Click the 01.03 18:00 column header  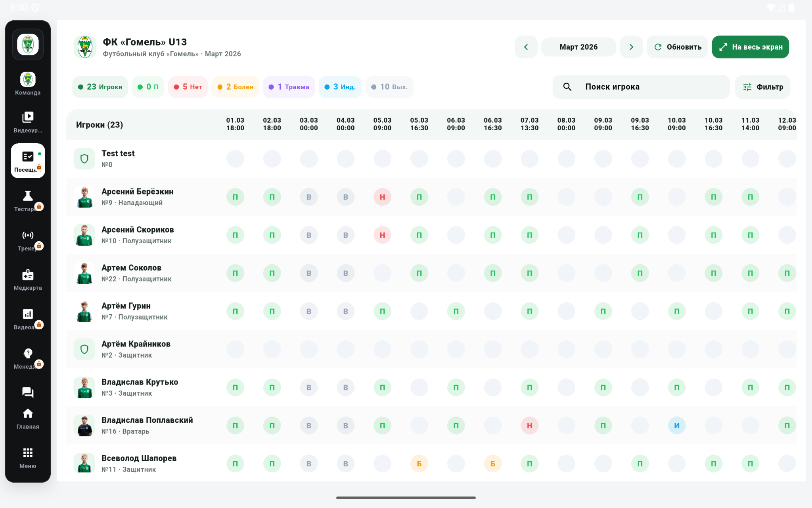coord(235,124)
